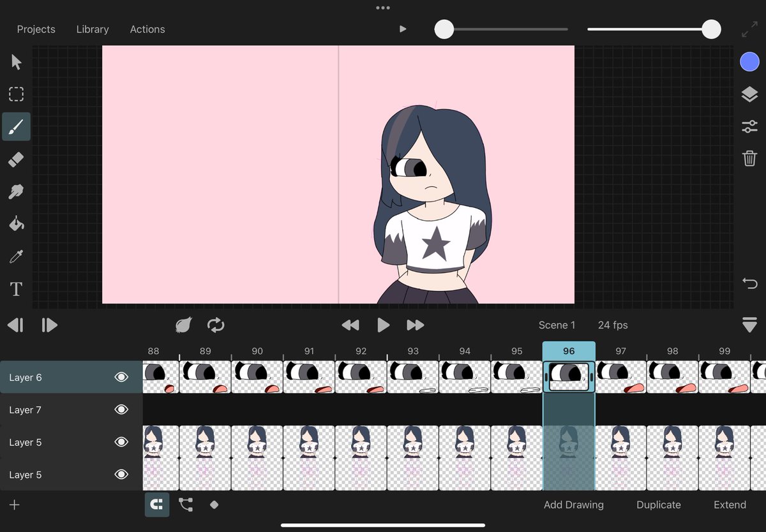Click Add Drawing button
This screenshot has width=766, height=532.
point(574,505)
